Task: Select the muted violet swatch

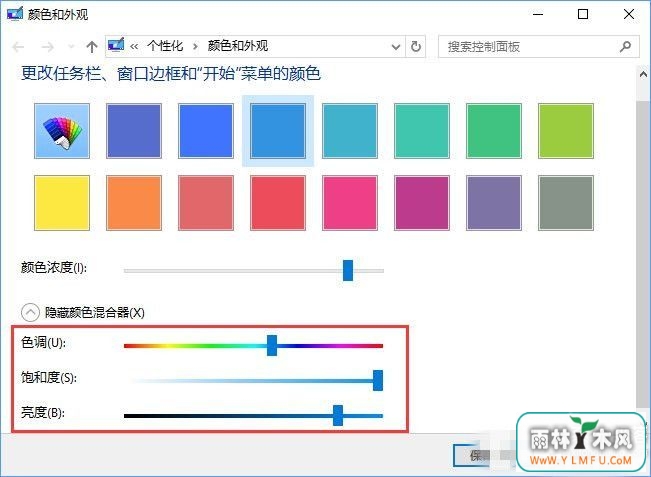Action: tap(494, 203)
